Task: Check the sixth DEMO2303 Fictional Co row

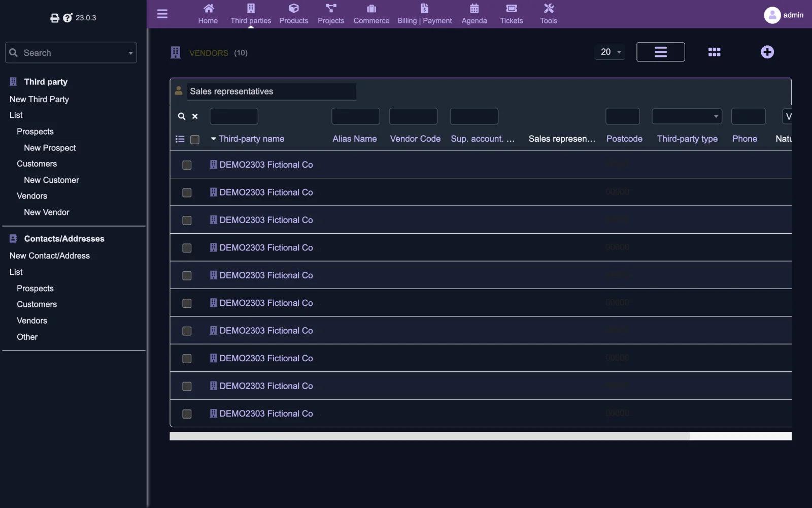Action: tap(187, 303)
